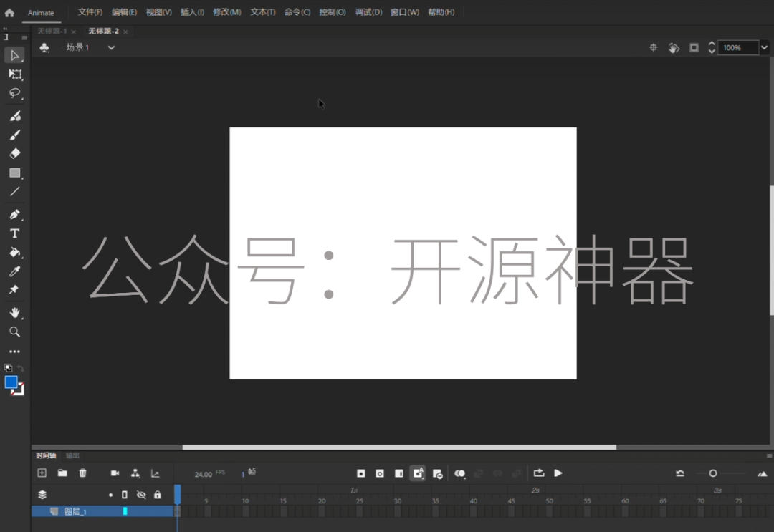
Task: Select the Pen tool
Action: (15, 215)
